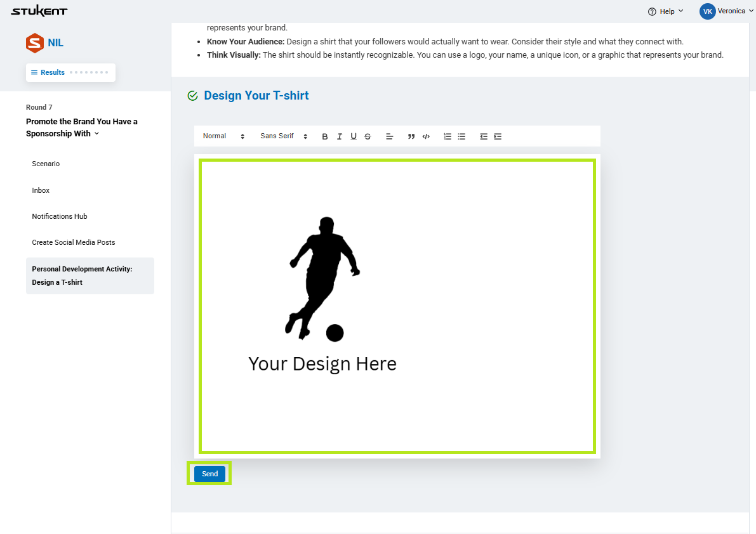
Task: Decrease the indent level
Action: pos(484,136)
